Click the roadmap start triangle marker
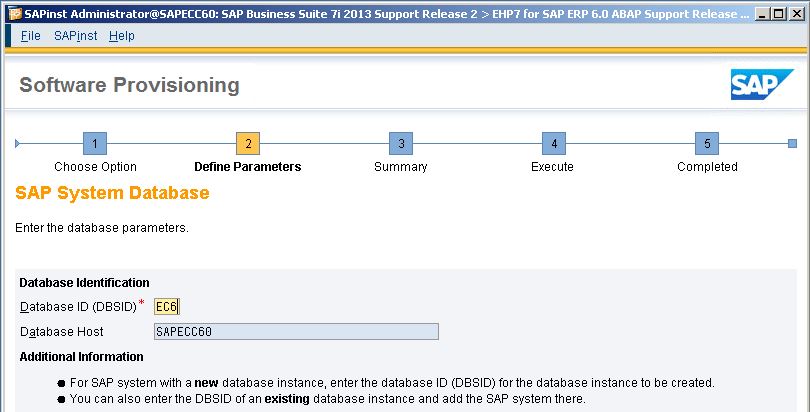 (x=18, y=144)
